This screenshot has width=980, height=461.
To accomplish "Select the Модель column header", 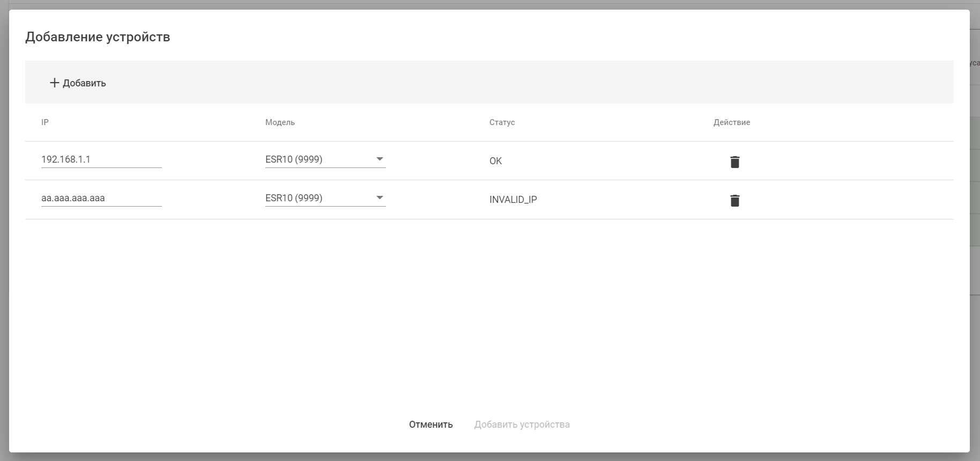I will click(x=280, y=122).
